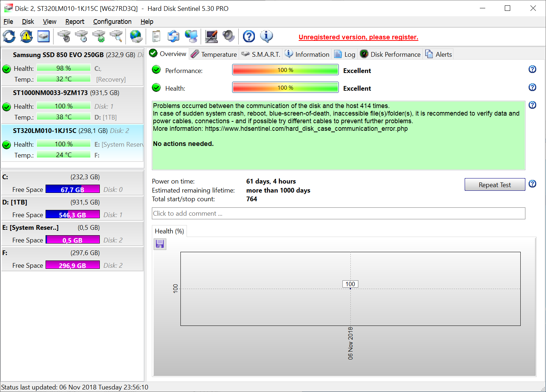Image resolution: width=546 pixels, height=392 pixels.
Task: Click the green check beside ST320LM010 health
Action: pyautogui.click(x=7, y=145)
